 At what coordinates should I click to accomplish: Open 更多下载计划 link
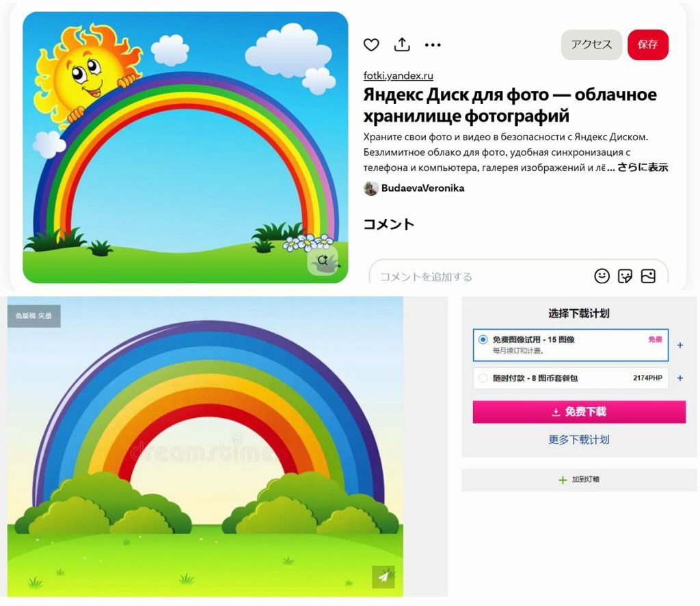579,440
